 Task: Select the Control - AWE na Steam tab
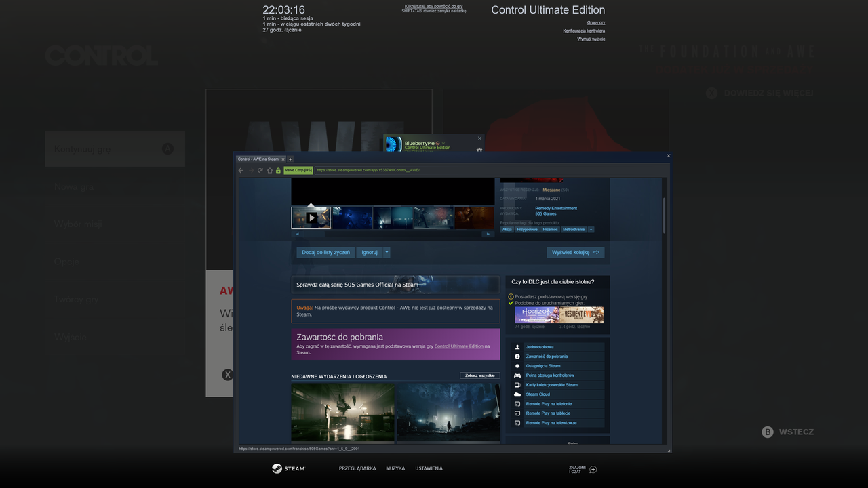pyautogui.click(x=258, y=159)
